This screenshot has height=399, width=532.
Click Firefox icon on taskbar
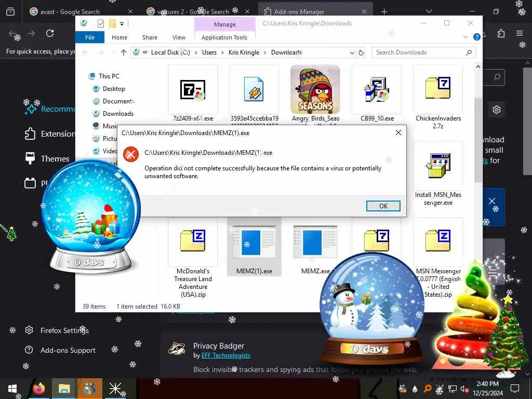pyautogui.click(x=38, y=389)
